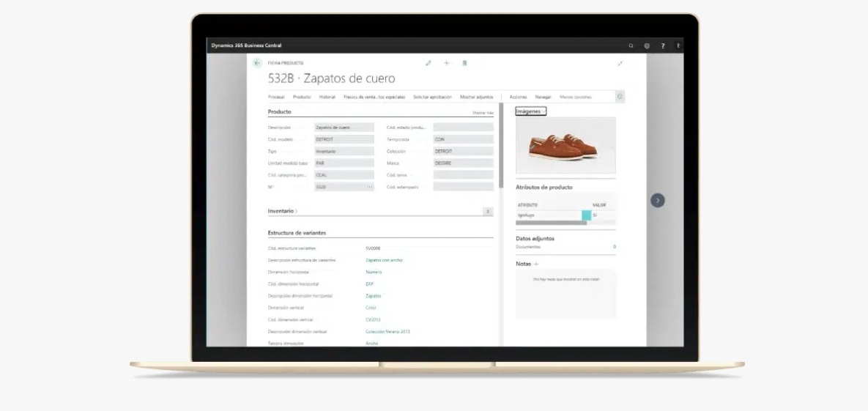Click the Colección field DETROIT
This screenshot has height=411, width=868.
(464, 151)
